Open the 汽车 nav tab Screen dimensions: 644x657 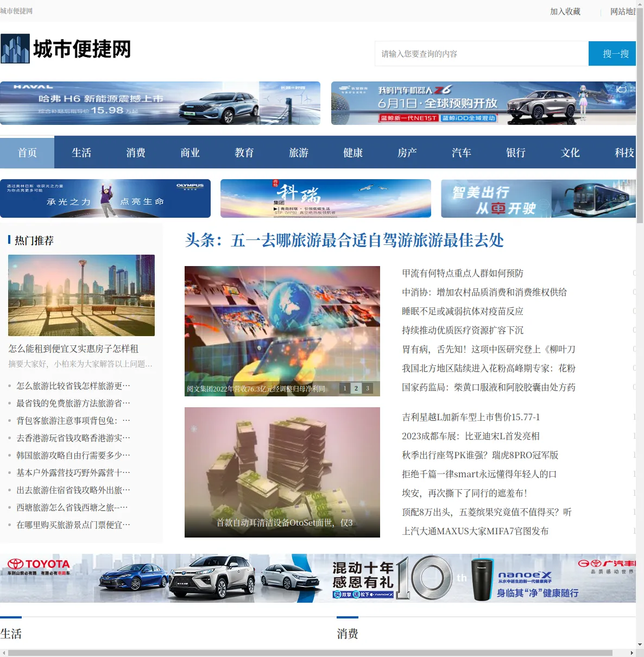(x=462, y=153)
